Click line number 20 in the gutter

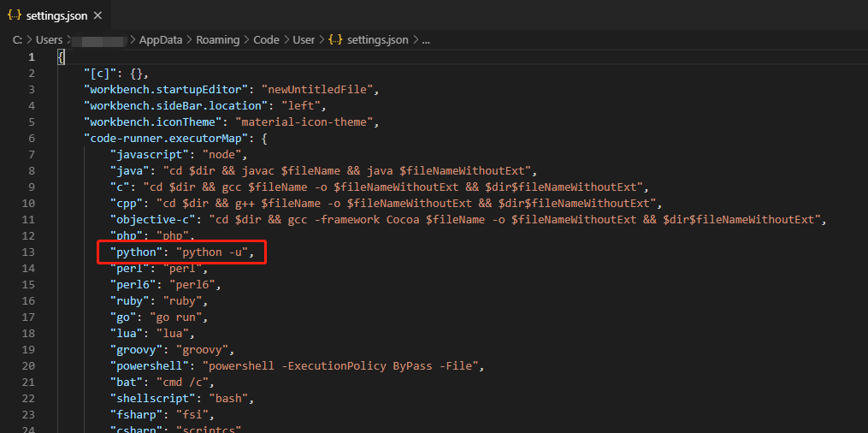pyautogui.click(x=29, y=366)
